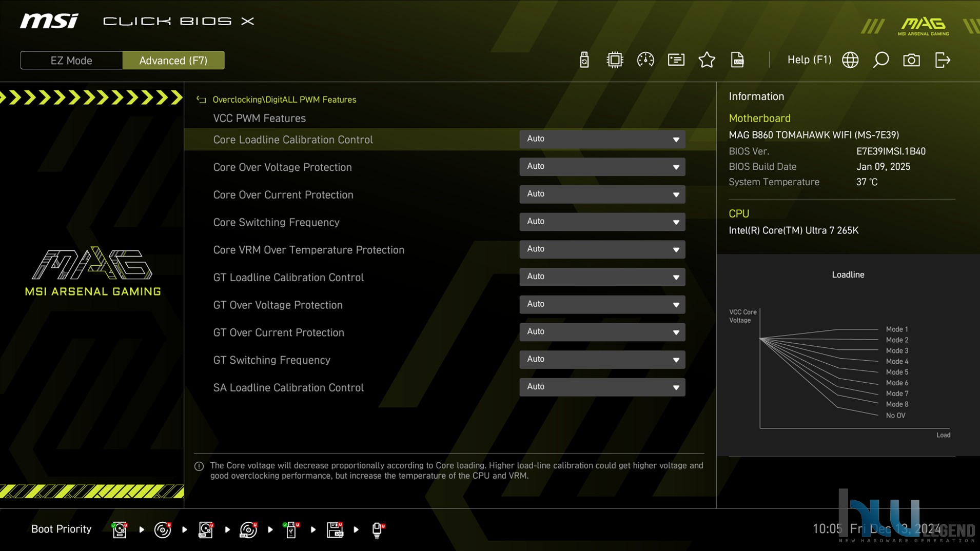Click the System Temperature 37 °C value
The image size is (980, 551).
coord(867,182)
